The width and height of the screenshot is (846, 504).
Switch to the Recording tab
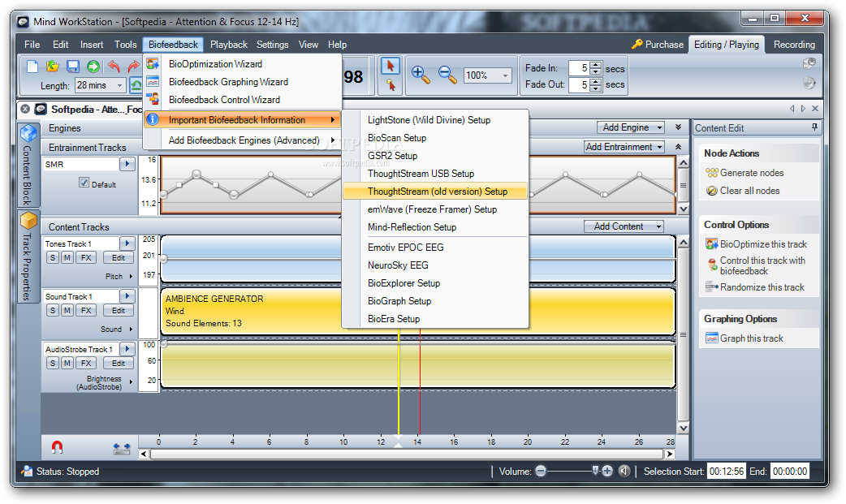[794, 45]
